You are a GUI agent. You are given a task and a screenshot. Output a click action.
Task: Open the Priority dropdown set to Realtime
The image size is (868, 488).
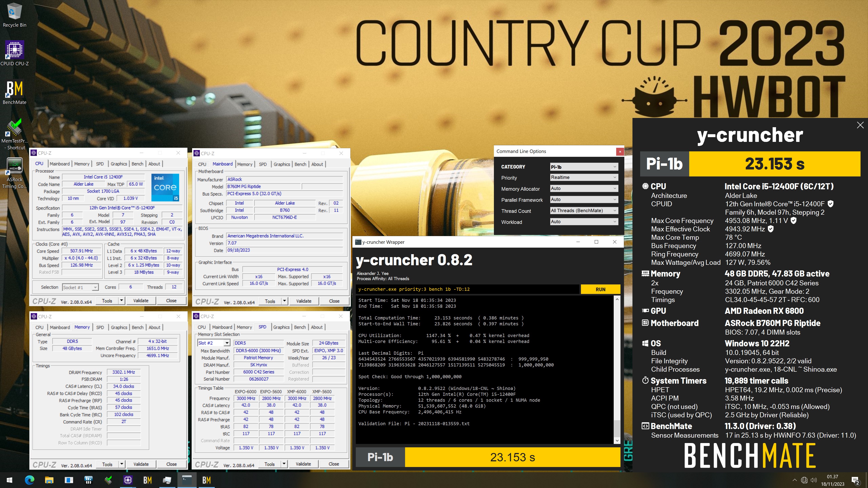[x=584, y=178]
